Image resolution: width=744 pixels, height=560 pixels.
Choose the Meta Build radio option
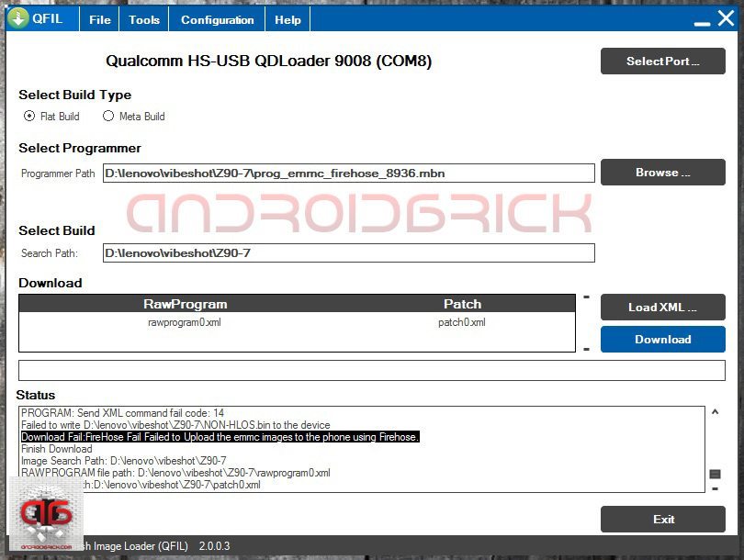pos(108,117)
